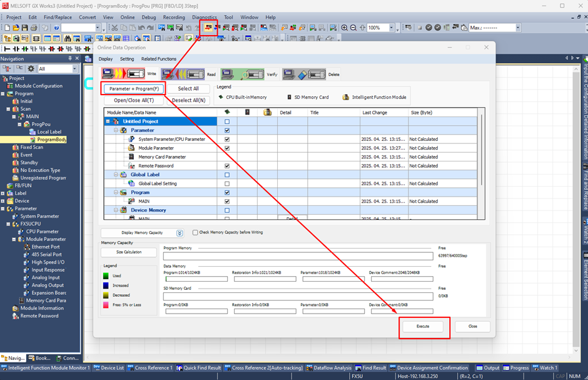Screen dimensions: 588x380
Task: Expand Display Memory Capacity chevron
Action: 180,233
